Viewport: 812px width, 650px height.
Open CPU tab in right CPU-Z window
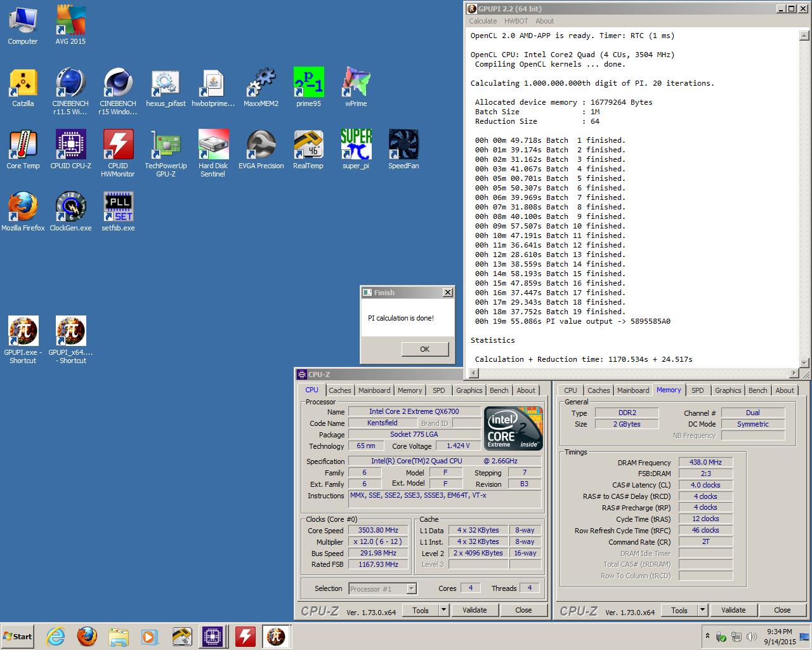coord(570,390)
